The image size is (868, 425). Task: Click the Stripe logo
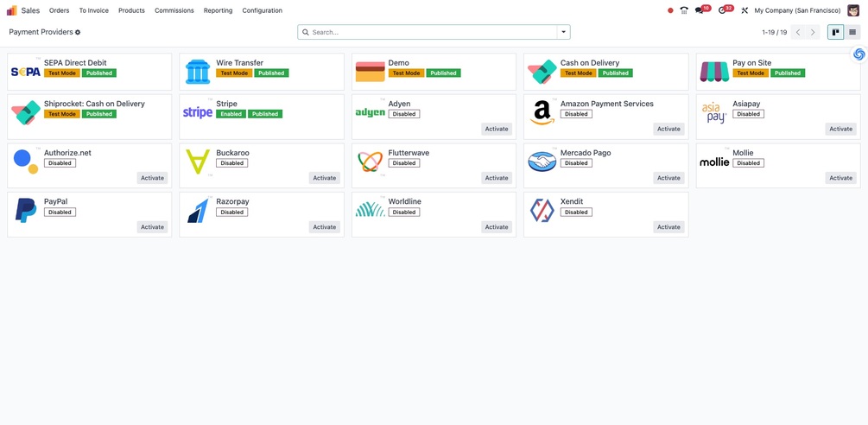[x=198, y=113]
